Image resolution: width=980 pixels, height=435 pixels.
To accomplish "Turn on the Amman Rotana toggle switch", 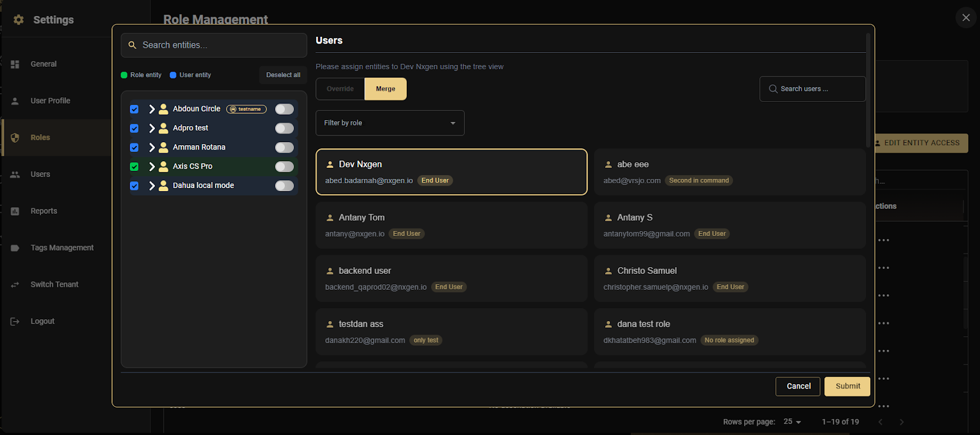I will tap(284, 148).
